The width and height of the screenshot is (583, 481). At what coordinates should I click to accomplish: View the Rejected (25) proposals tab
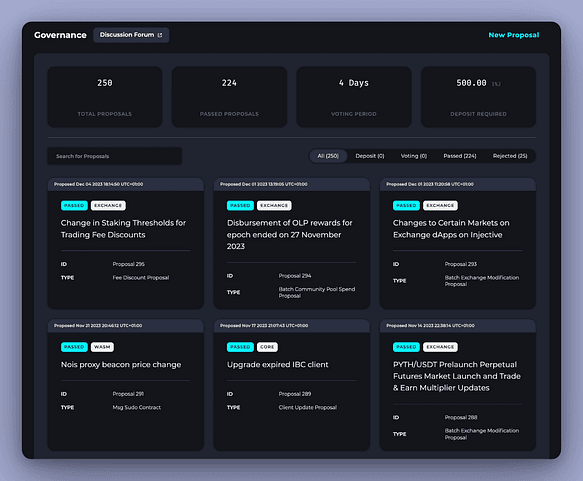pos(510,156)
